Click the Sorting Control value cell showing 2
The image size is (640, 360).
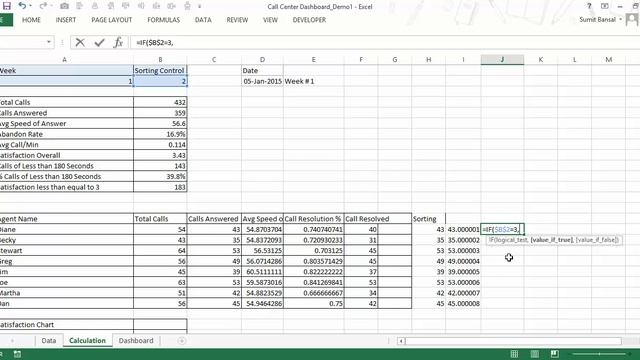160,81
